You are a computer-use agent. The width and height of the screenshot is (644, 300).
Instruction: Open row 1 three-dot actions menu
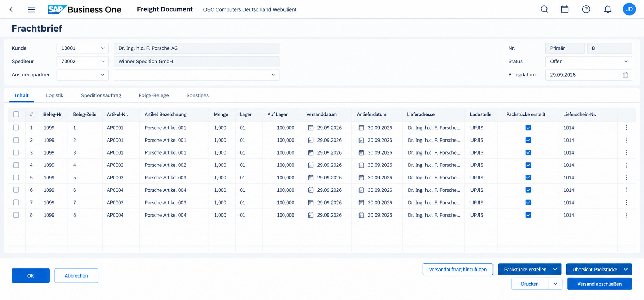coord(626,128)
